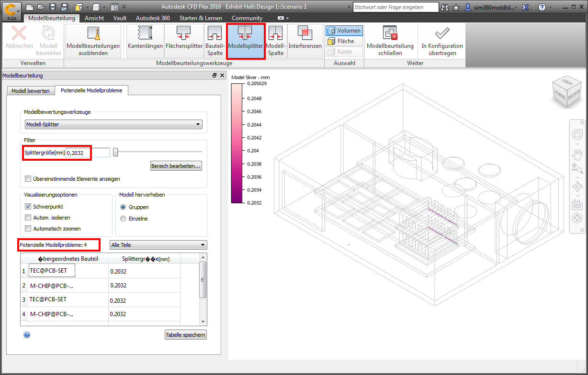The width and height of the screenshot is (588, 375).
Task: Enable the Automatisch zoomen checkbox
Action: tap(28, 229)
